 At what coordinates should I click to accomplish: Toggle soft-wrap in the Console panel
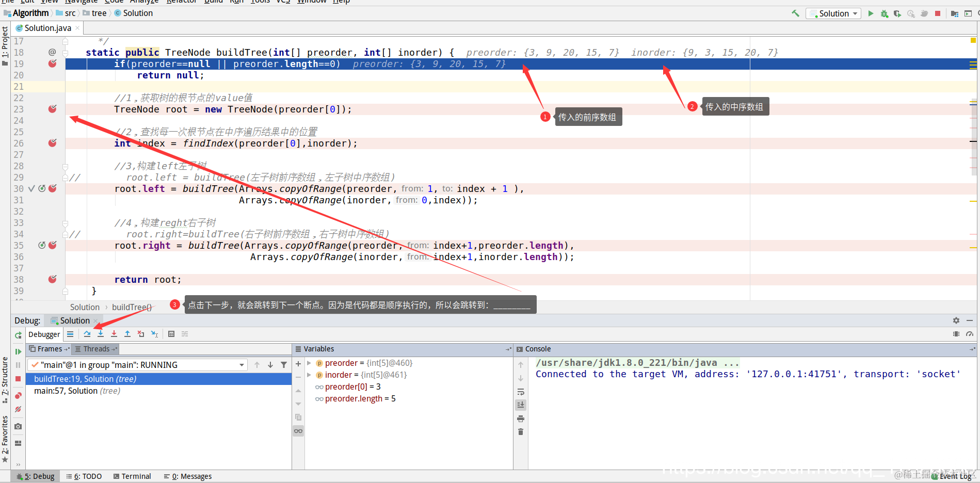(521, 392)
